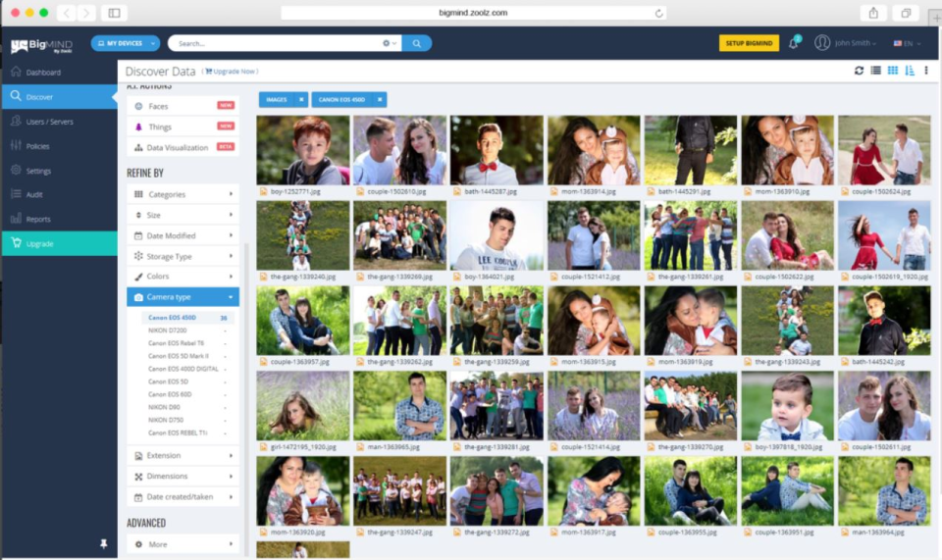The height and width of the screenshot is (560, 942).
Task: Select NIKON D7200 camera filter
Action: (x=186, y=331)
